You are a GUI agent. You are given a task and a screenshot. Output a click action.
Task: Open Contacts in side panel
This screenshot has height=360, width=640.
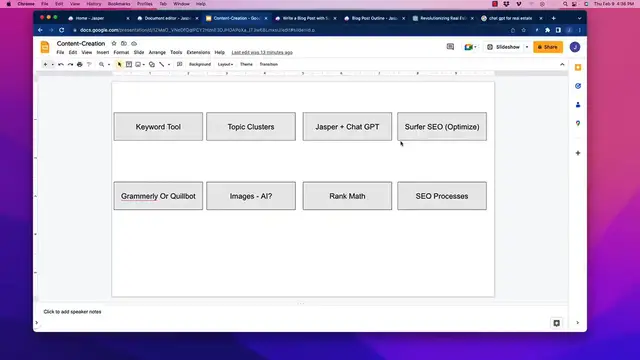pyautogui.click(x=578, y=105)
